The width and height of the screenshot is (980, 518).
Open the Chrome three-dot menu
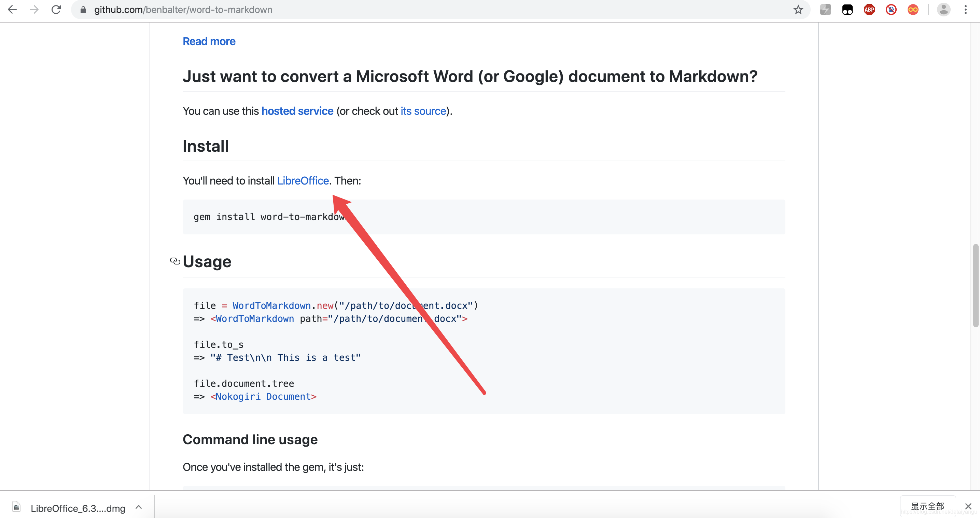tap(966, 10)
